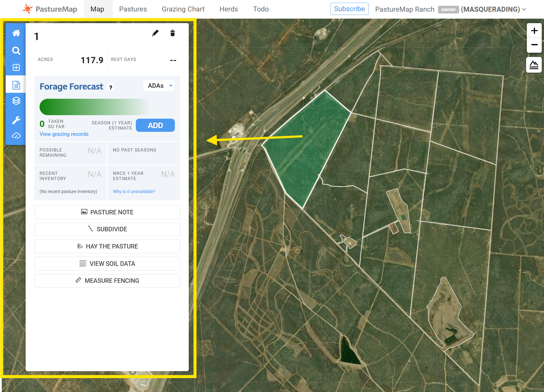Click MEASURE FENCING button

pyautogui.click(x=107, y=281)
